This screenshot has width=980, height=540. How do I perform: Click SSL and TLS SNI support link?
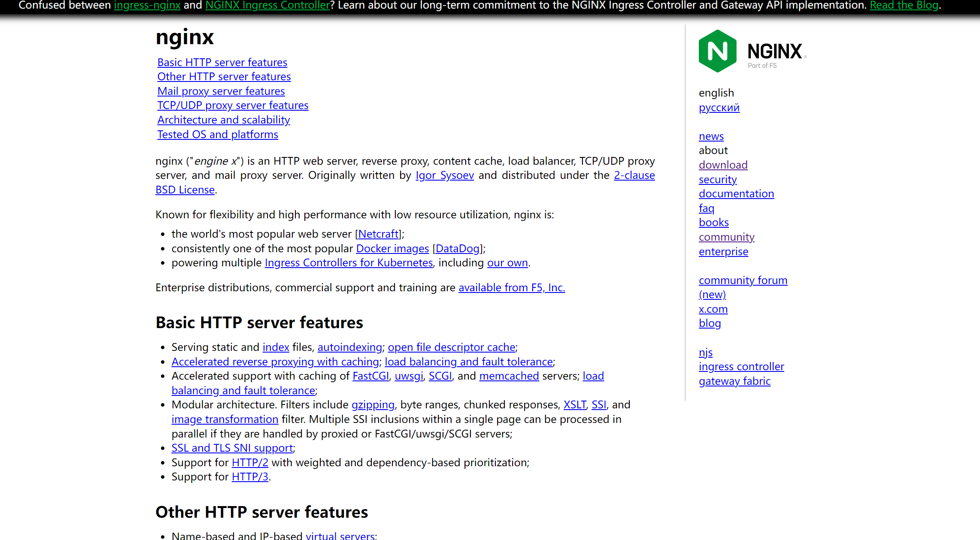pos(232,448)
